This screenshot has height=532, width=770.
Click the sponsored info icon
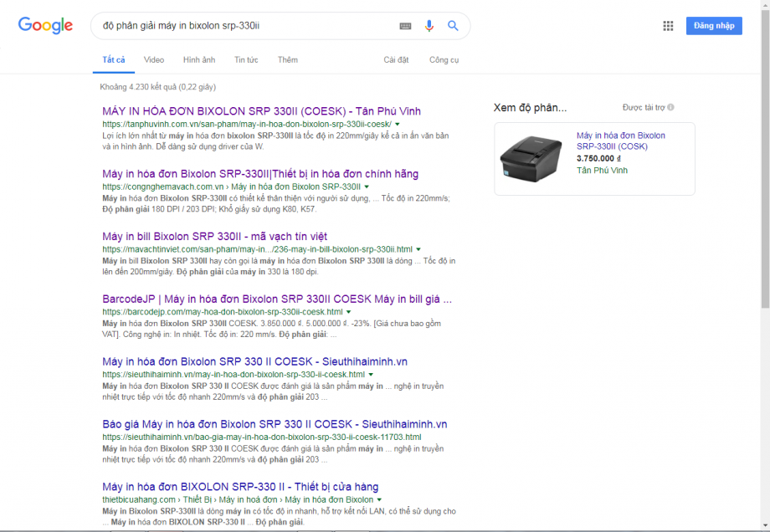pos(670,107)
